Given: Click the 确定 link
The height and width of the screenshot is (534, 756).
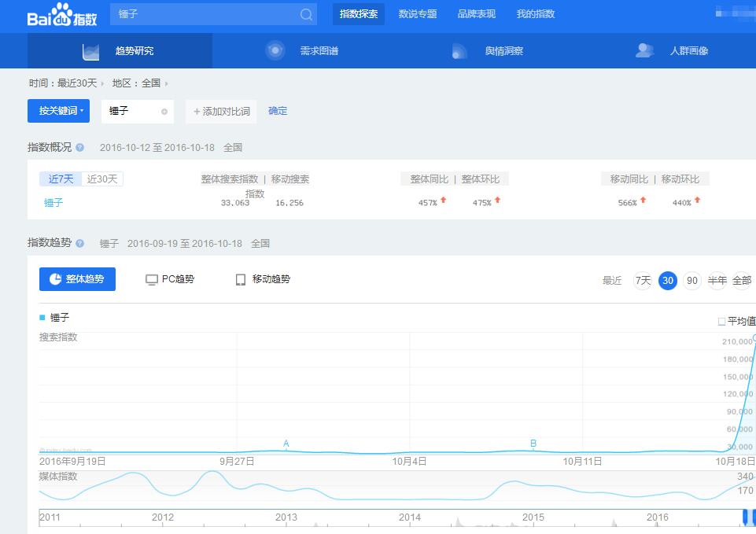Looking at the screenshot, I should [278, 111].
